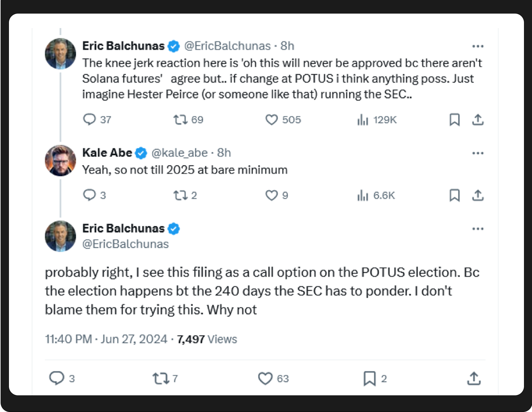Open more options on the main tweet
The height and width of the screenshot is (412, 532).
pos(478,229)
